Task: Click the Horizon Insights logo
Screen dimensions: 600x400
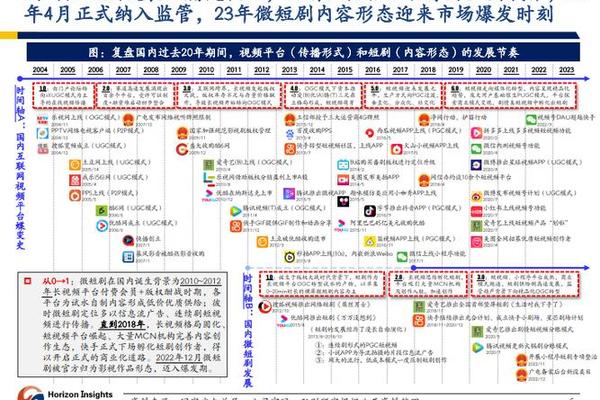Action: click(30, 394)
